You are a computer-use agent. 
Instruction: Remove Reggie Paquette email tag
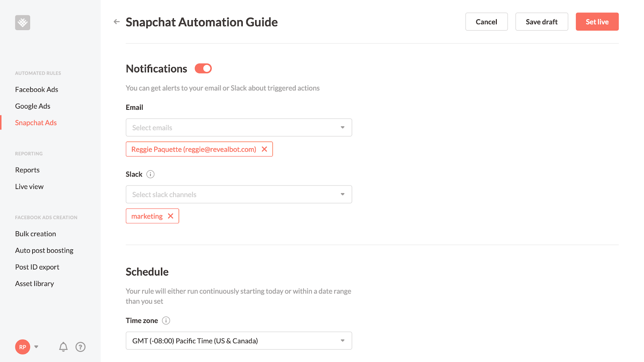264,149
